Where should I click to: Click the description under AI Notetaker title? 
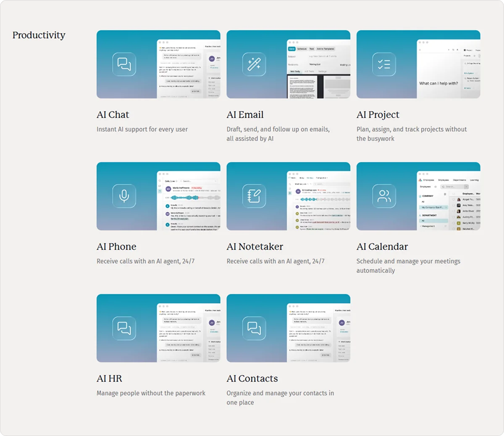tap(276, 261)
